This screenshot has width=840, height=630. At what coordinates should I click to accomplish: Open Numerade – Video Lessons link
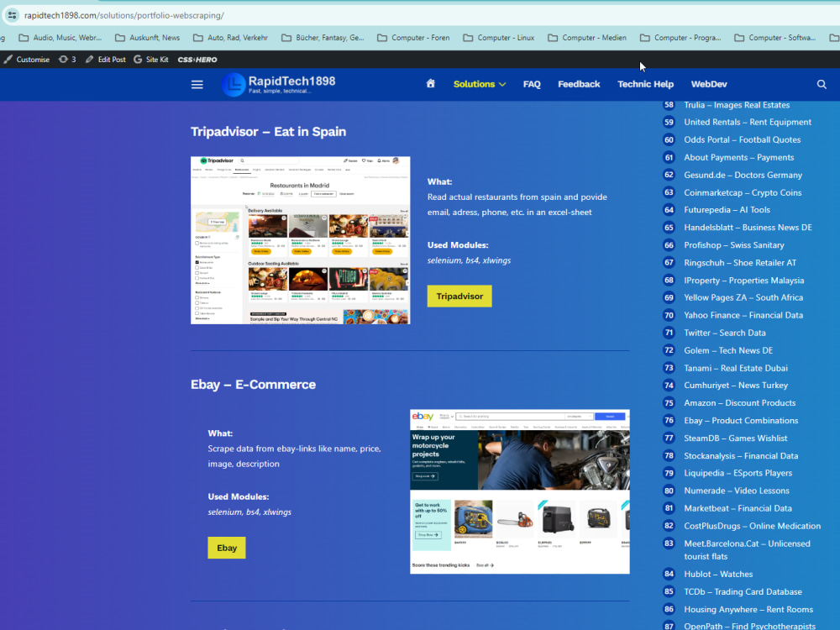[736, 491]
